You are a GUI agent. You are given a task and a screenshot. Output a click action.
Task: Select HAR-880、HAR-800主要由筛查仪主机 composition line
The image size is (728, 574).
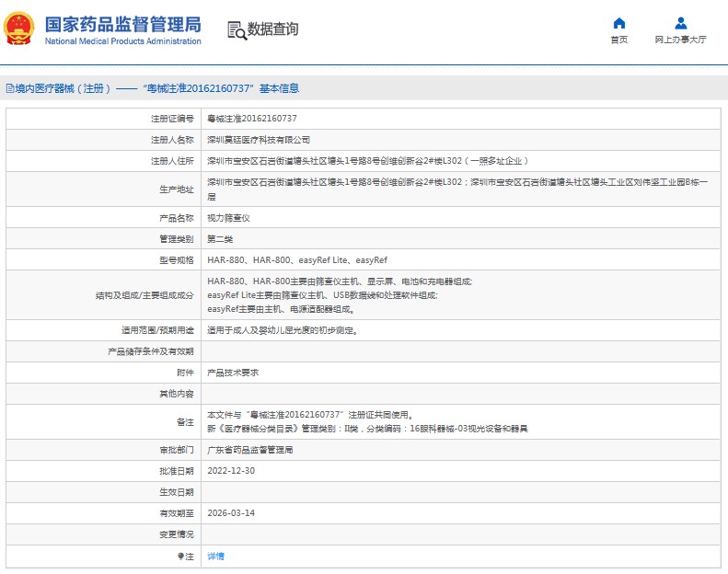click(x=340, y=281)
